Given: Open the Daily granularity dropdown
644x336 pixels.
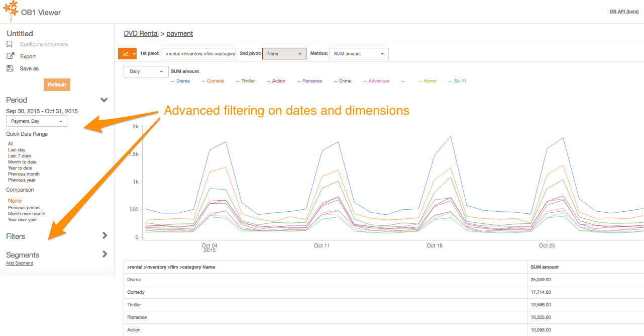Looking at the screenshot, I should [x=146, y=71].
